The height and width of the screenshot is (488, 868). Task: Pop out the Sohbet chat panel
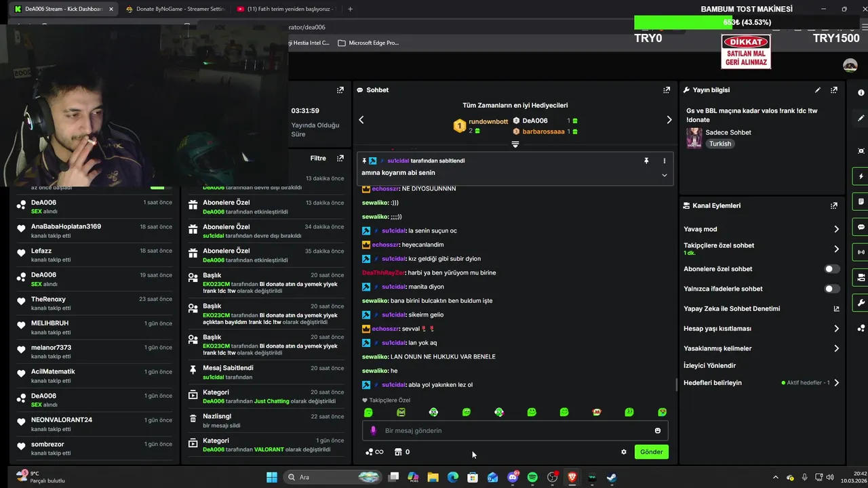point(667,89)
